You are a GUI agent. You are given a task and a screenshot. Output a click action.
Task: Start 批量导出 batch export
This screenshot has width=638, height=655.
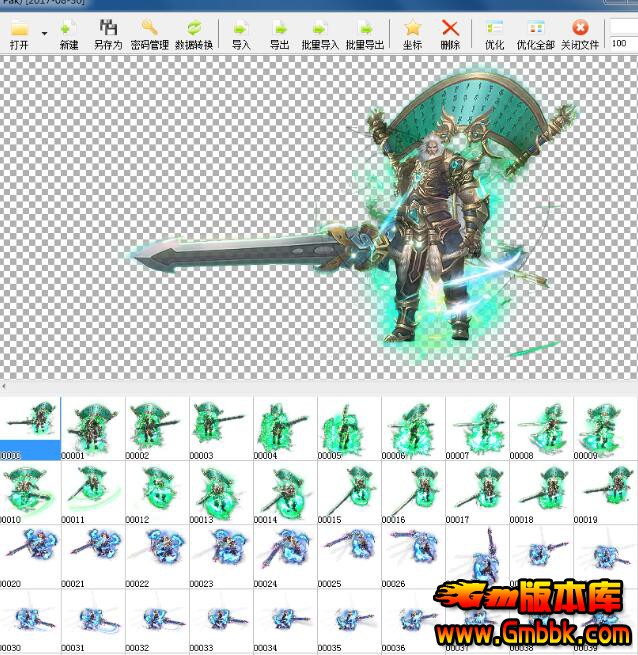click(x=365, y=34)
